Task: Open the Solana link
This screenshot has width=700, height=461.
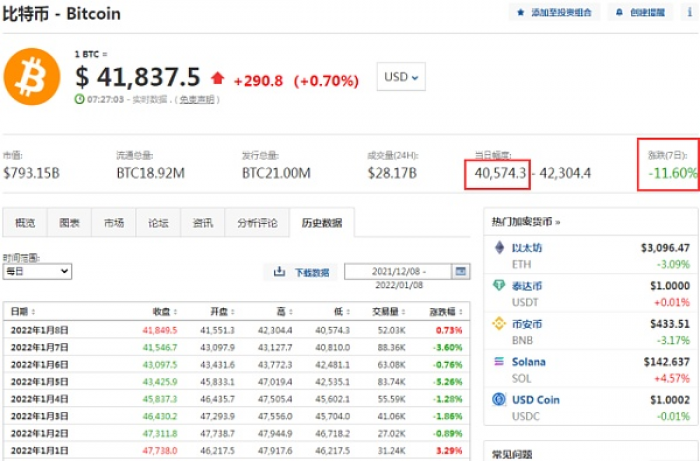Action: pos(529,361)
